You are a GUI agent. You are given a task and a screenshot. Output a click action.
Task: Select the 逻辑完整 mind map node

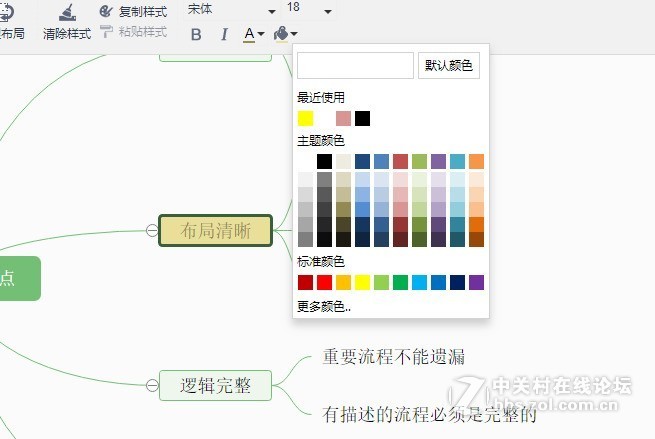216,385
